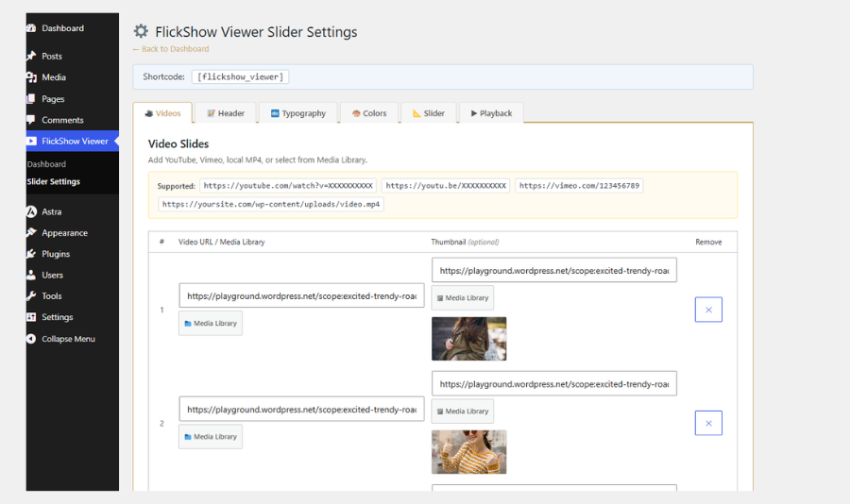
Task: Open Media Library for row 2 video
Action: point(211,436)
